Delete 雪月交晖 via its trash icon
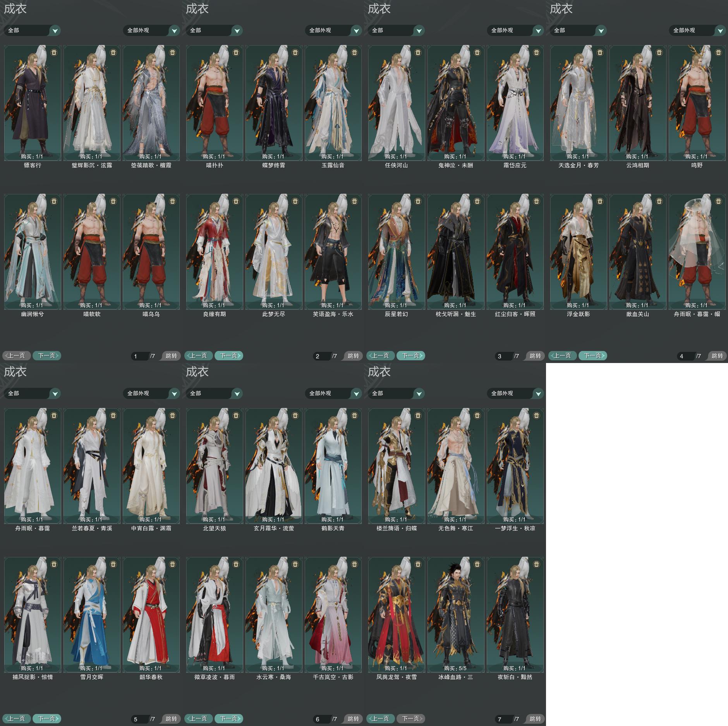Screen dimensions: 728x726 [113, 564]
